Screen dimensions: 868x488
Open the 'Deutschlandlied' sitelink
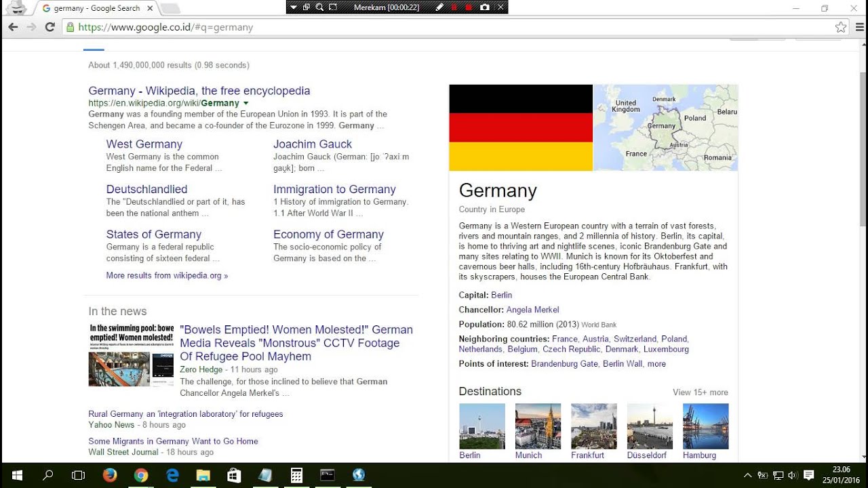click(x=146, y=189)
